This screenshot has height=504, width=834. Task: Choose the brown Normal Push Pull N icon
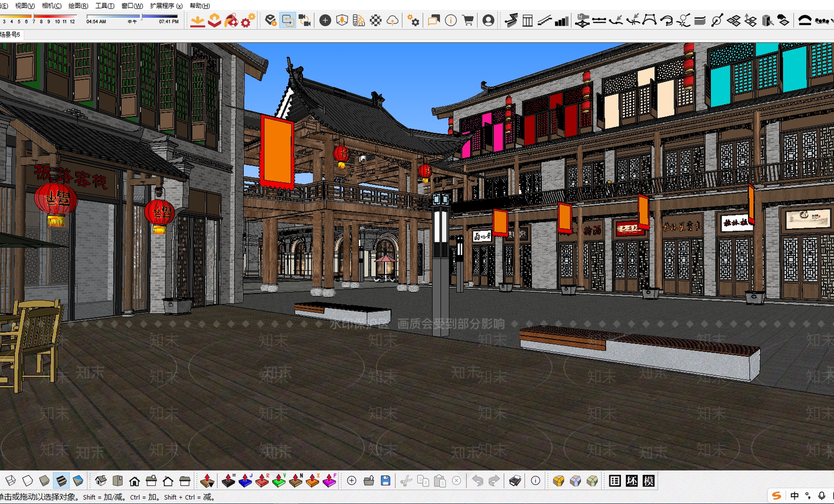point(296,481)
